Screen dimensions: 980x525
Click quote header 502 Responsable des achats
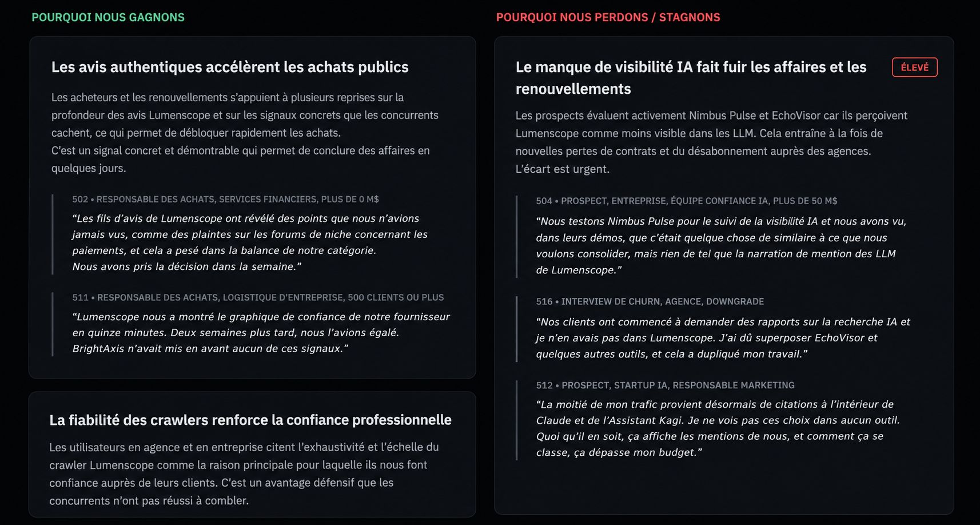(225, 199)
